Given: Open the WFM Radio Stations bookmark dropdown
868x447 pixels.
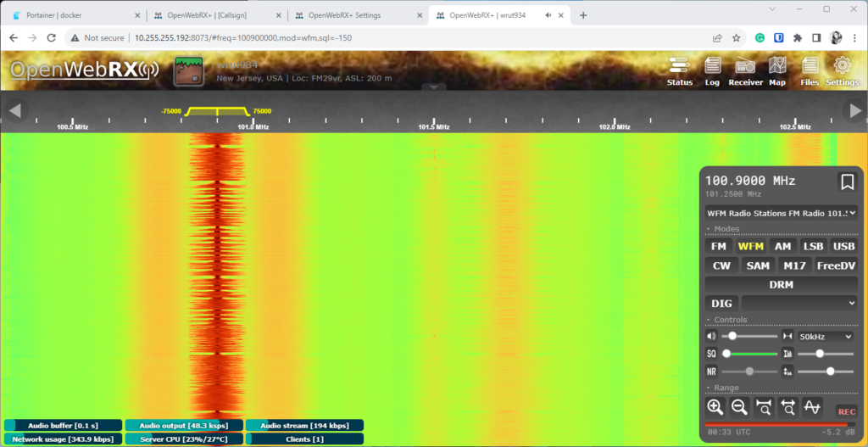Looking at the screenshot, I should pos(781,213).
